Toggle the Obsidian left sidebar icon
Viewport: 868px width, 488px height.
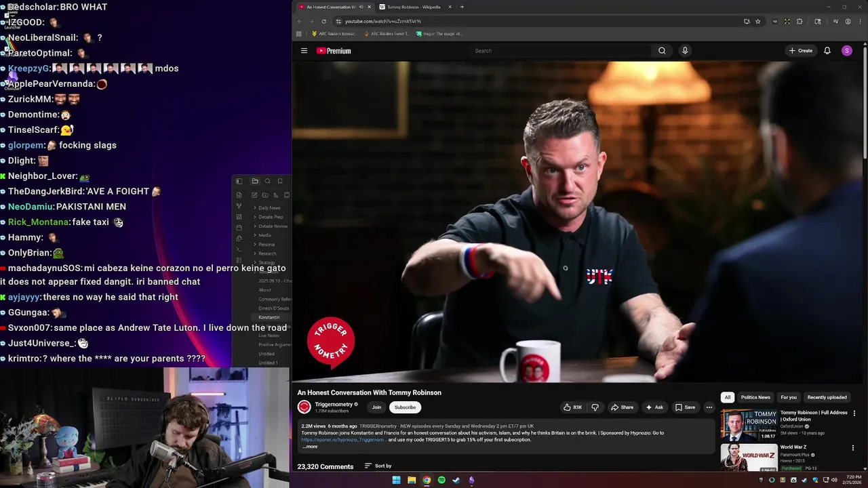239,181
